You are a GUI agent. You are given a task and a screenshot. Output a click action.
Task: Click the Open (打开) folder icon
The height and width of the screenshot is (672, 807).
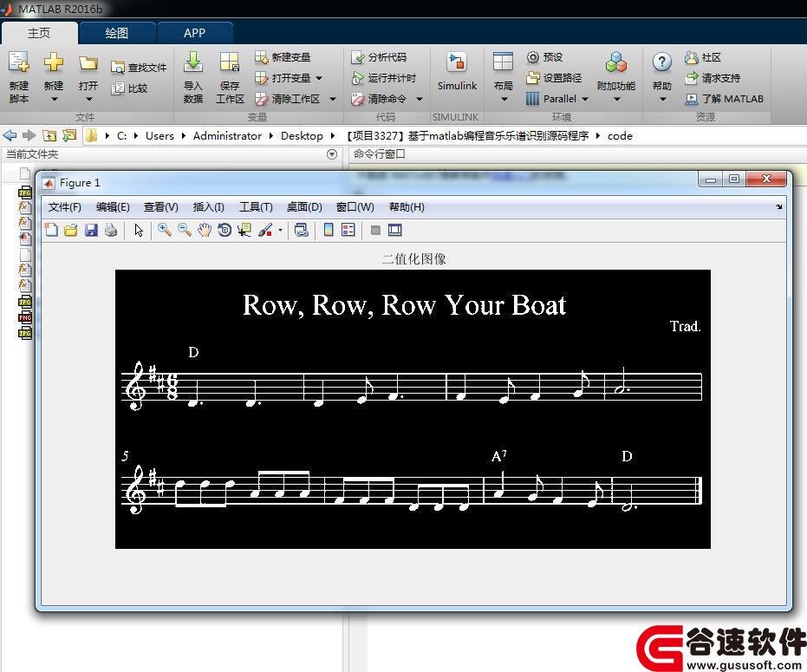point(88,63)
